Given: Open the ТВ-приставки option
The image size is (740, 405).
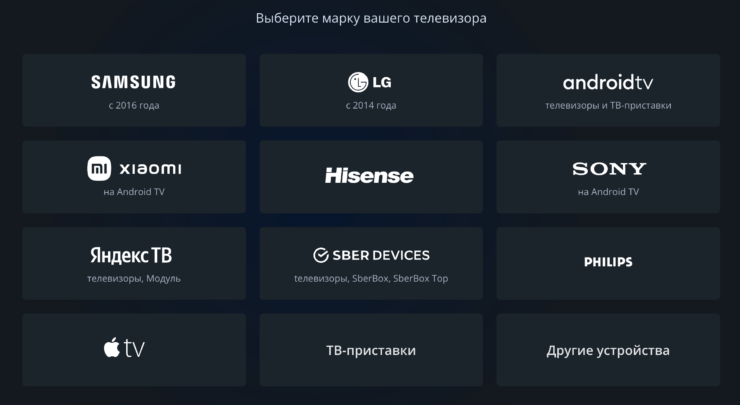Looking at the screenshot, I should coord(371,350).
